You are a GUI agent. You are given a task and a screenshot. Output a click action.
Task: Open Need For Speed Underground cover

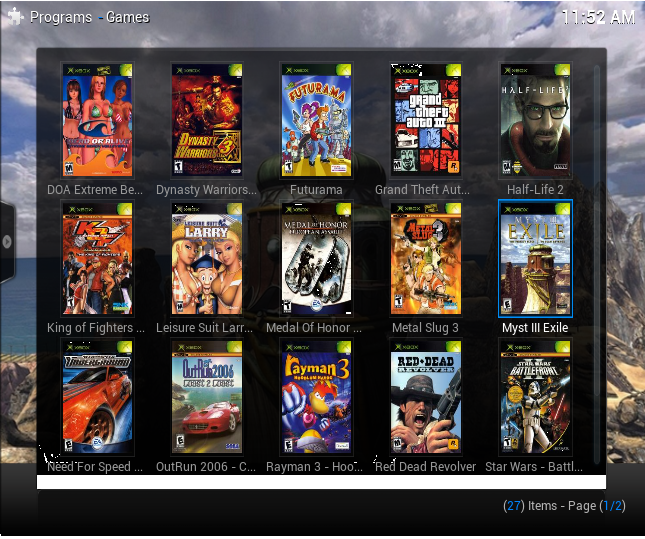[97, 397]
